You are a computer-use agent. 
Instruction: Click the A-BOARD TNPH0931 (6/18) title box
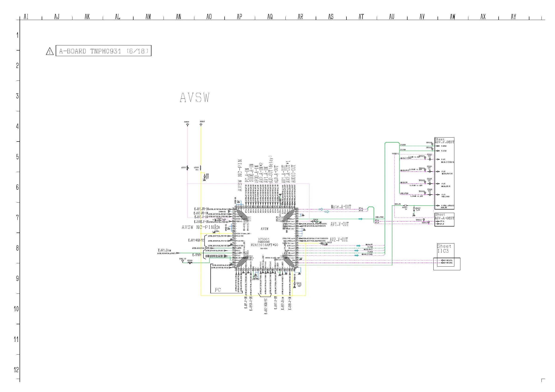coord(103,51)
